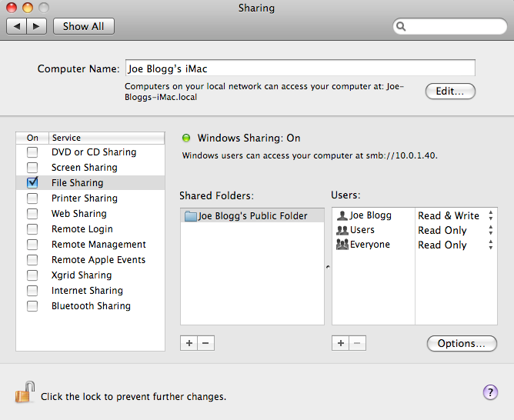Click the minus button under Users list

[357, 343]
